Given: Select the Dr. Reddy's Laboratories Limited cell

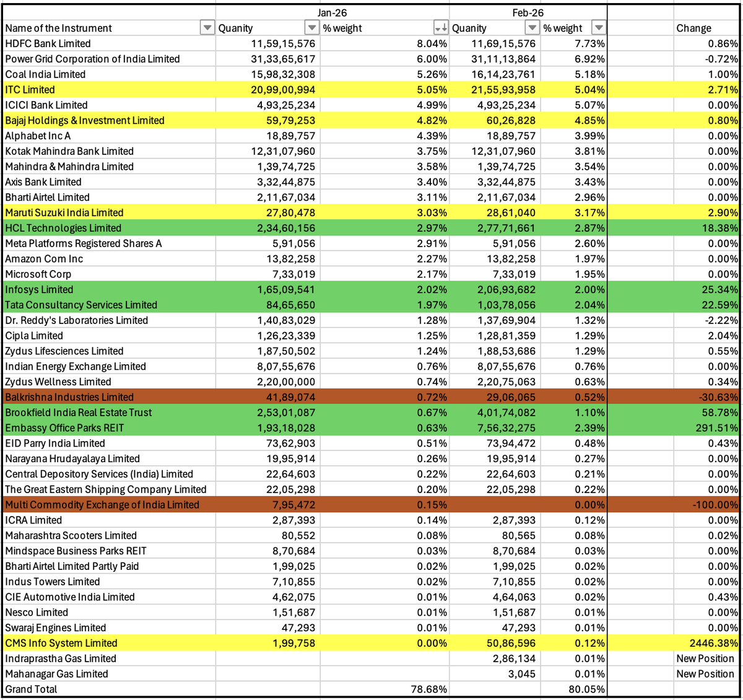Looking at the screenshot, I should [x=109, y=320].
